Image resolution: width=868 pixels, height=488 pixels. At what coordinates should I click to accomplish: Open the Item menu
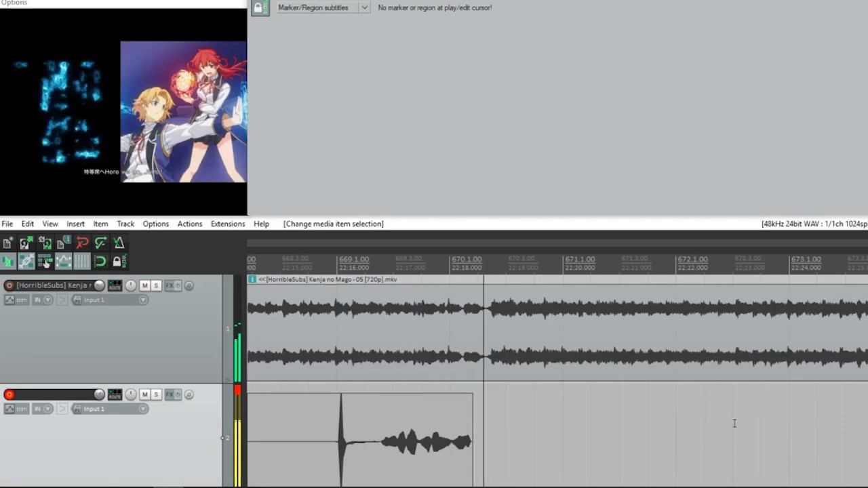tap(100, 224)
